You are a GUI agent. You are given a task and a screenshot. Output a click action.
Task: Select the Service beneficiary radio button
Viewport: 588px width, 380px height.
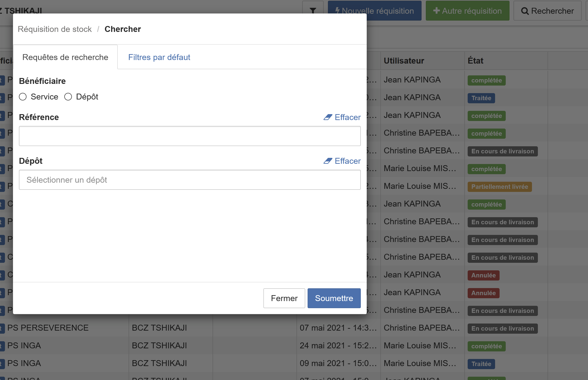click(x=23, y=97)
